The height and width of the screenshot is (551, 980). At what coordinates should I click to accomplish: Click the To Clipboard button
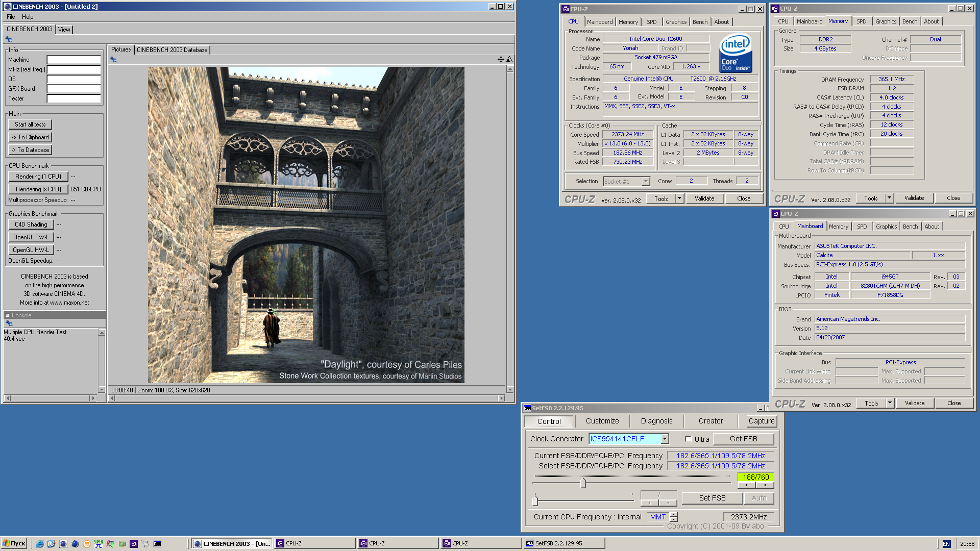point(30,137)
